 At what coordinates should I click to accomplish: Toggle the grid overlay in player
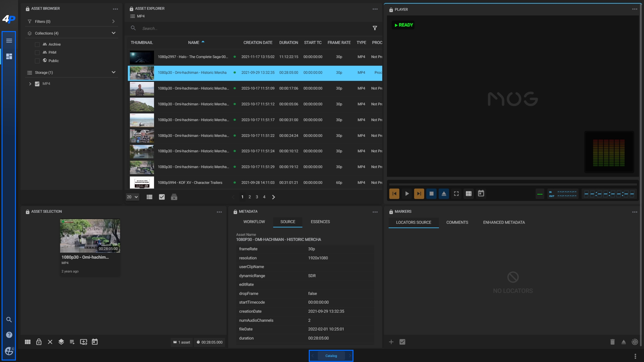tap(468, 194)
